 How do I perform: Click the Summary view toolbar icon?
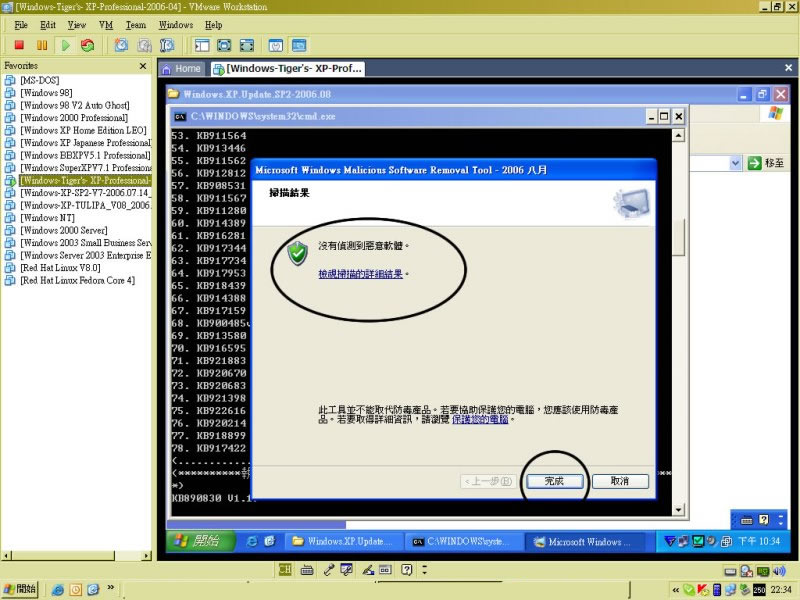(276, 45)
